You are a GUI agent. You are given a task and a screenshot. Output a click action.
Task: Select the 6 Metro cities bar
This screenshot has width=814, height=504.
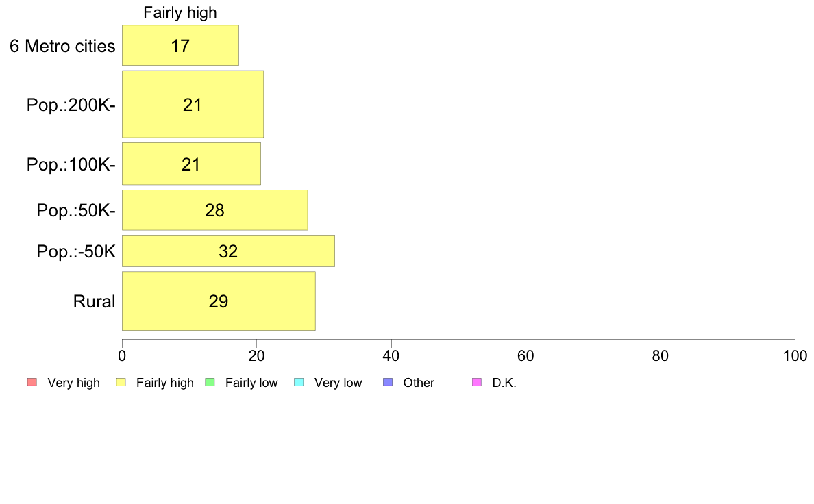pyautogui.click(x=181, y=45)
